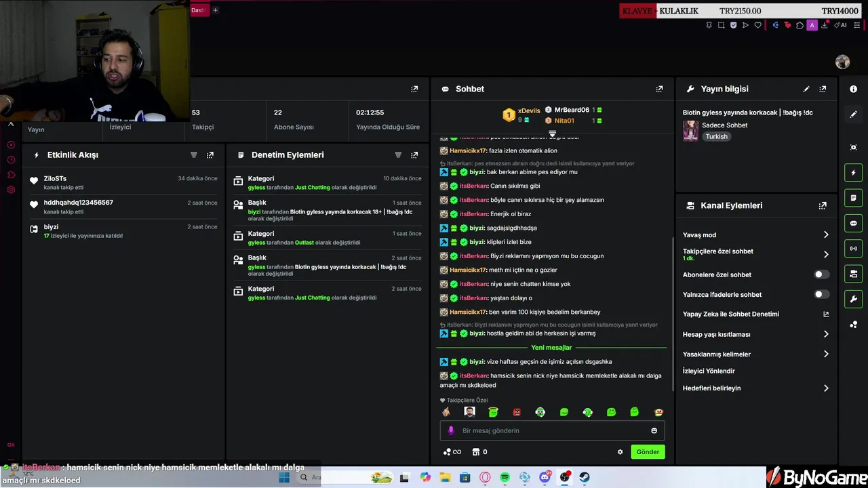Open the profile avatar at top right
The image size is (868, 488).
842,62
